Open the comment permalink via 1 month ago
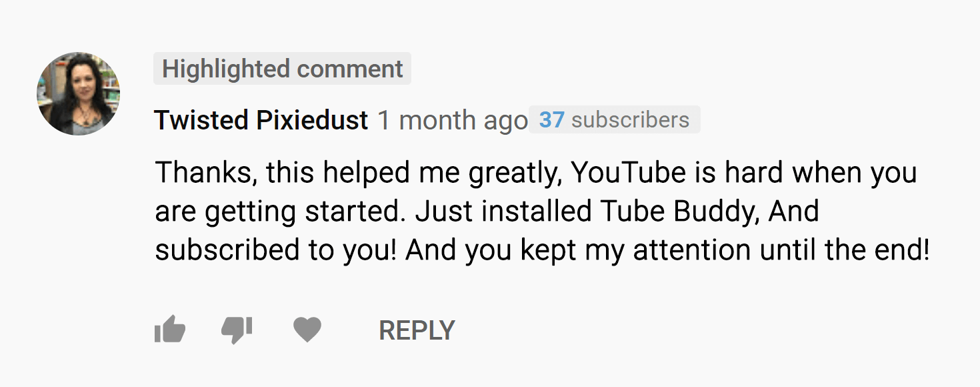 [451, 120]
